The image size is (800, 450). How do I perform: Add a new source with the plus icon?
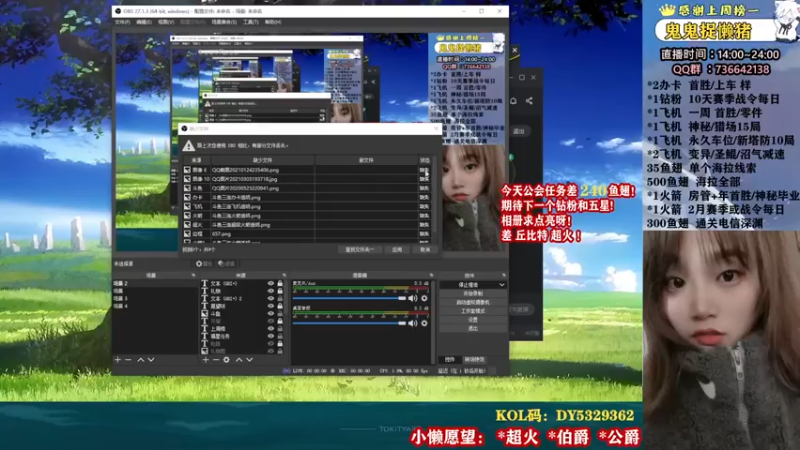tap(206, 360)
